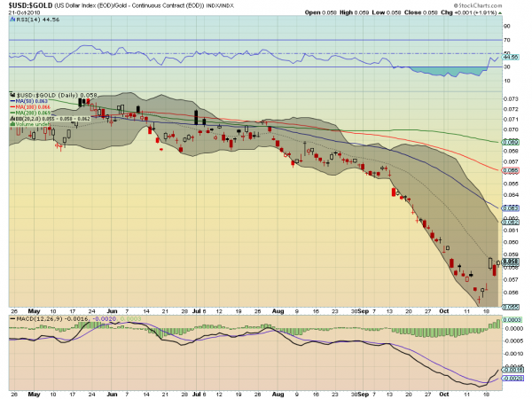Click the 90 level on RSI axis

point(507,26)
